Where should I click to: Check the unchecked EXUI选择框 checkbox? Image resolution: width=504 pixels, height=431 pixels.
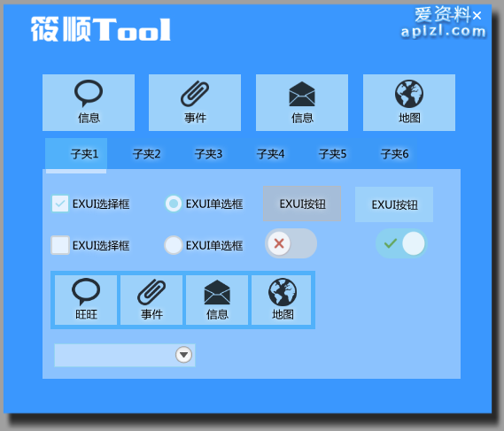click(59, 245)
